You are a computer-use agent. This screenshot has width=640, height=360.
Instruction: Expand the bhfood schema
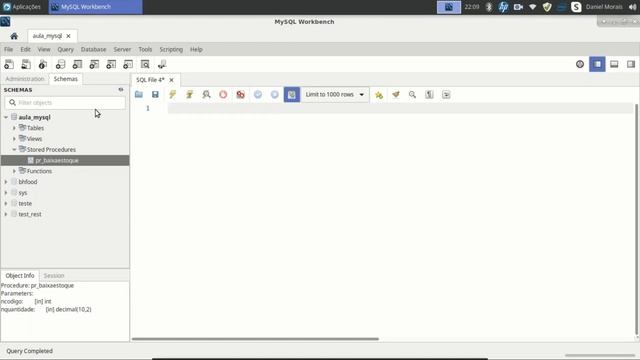pyautogui.click(x=6, y=182)
